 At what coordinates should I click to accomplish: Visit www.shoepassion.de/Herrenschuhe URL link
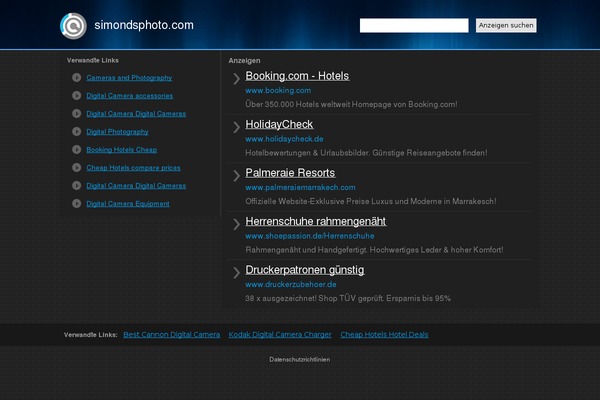pyautogui.click(x=310, y=236)
